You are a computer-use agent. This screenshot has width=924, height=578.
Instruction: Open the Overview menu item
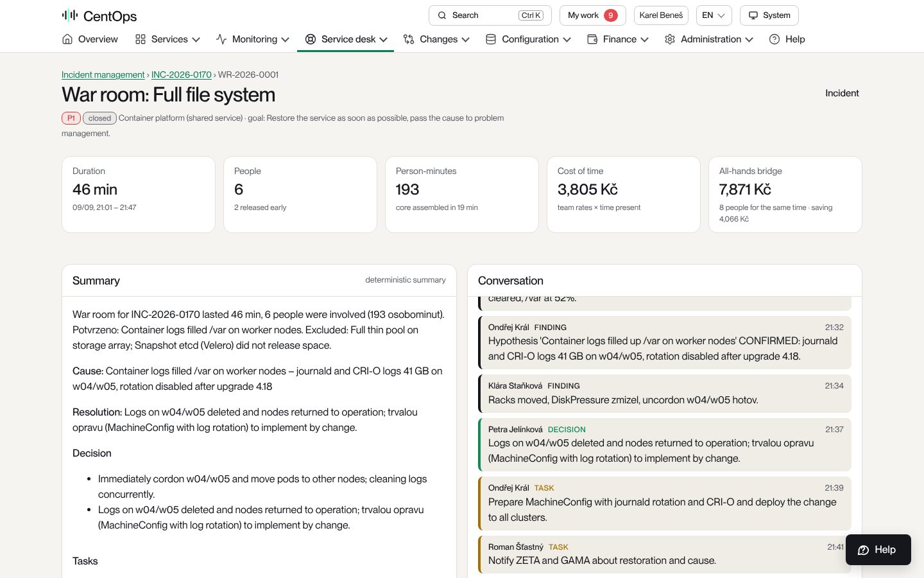pos(90,39)
